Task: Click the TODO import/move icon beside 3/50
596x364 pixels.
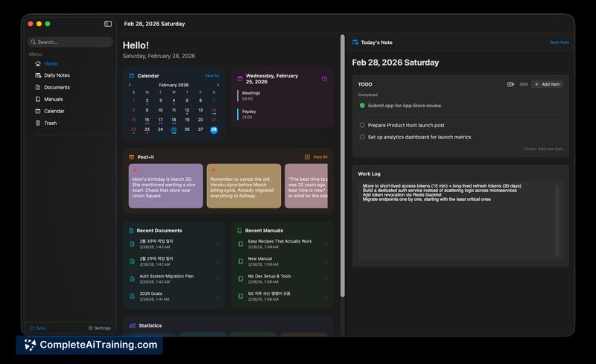Action: click(x=511, y=84)
